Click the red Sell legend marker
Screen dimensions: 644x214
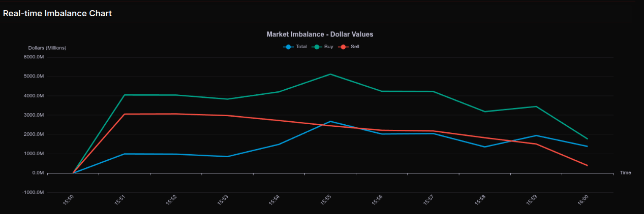(343, 47)
